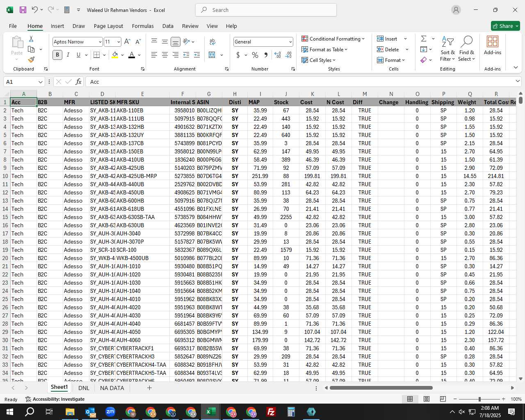The height and width of the screenshot is (420, 525).
Task: Toggle Bottom Align alignment
Action: click(176, 42)
